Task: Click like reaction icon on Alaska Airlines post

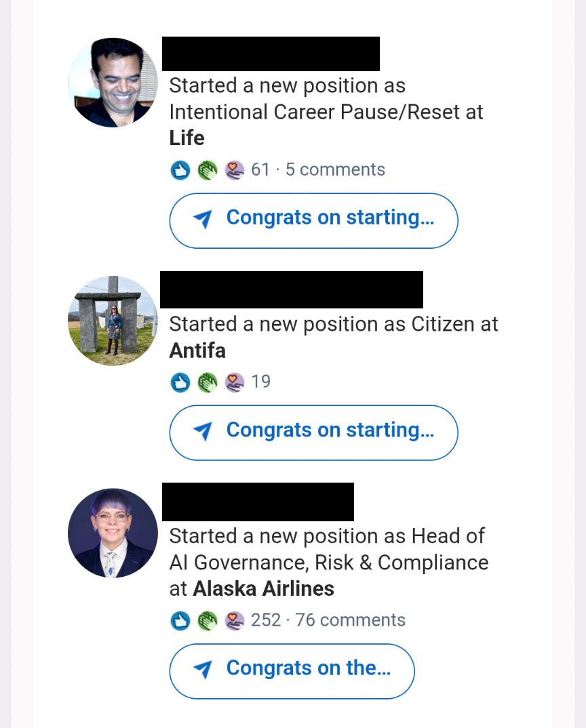Action: [180, 620]
